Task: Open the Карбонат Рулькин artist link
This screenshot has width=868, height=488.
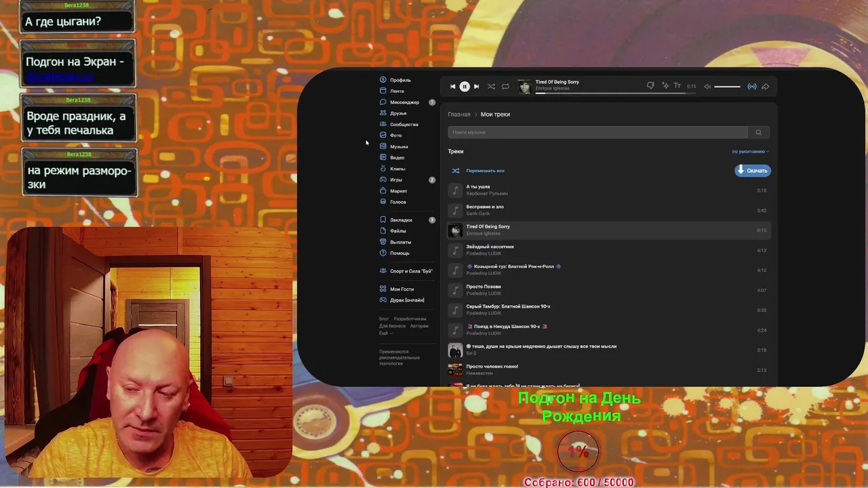Action: tap(487, 194)
